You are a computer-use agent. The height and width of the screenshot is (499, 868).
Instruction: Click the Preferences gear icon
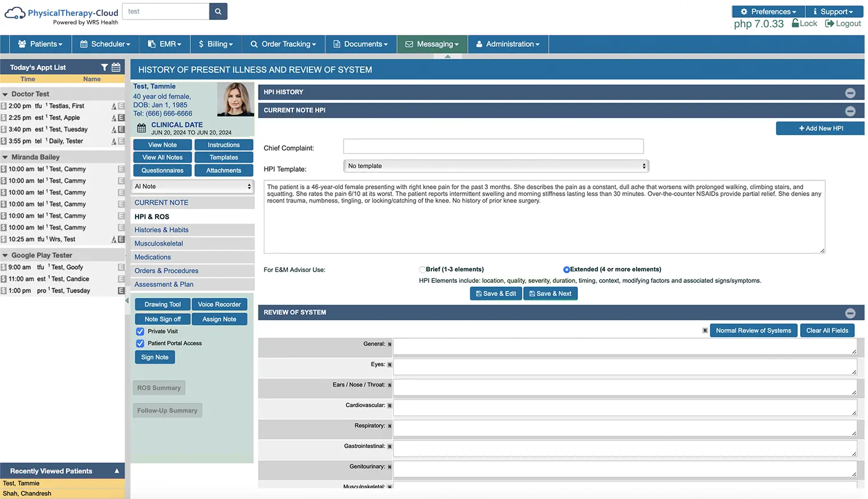[743, 11]
